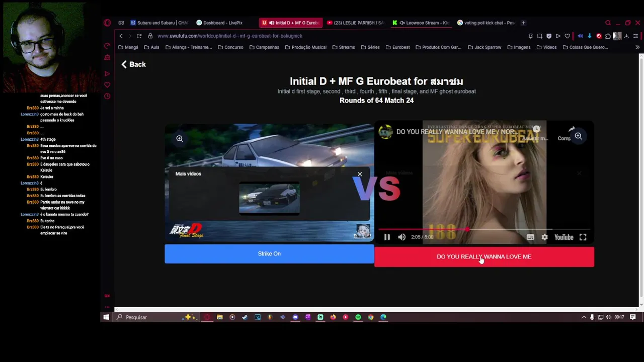
Task: Expand the bookmarks bar overflow chevron
Action: click(637, 47)
